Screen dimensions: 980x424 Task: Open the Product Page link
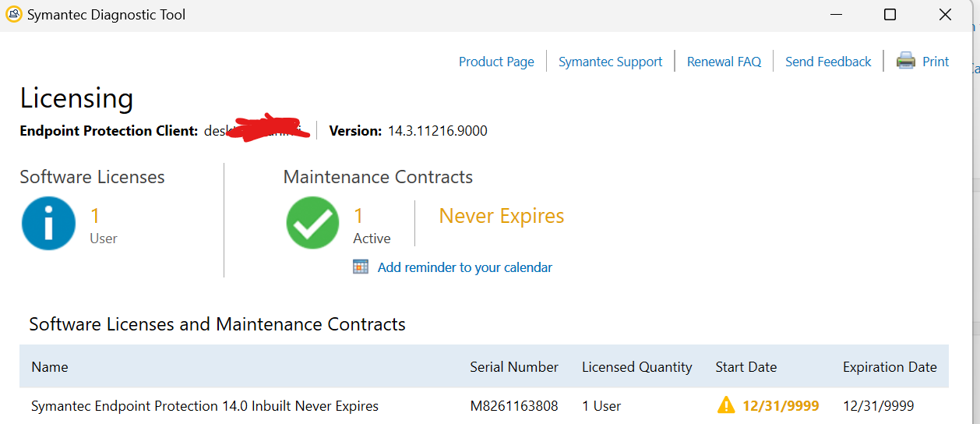(x=496, y=62)
